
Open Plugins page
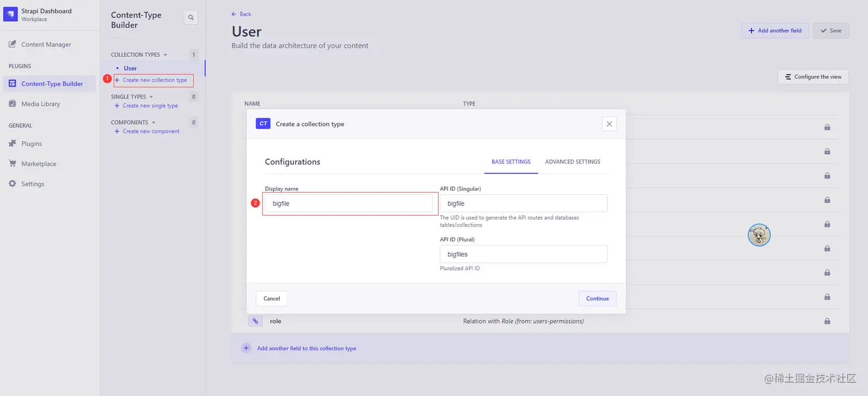click(32, 144)
